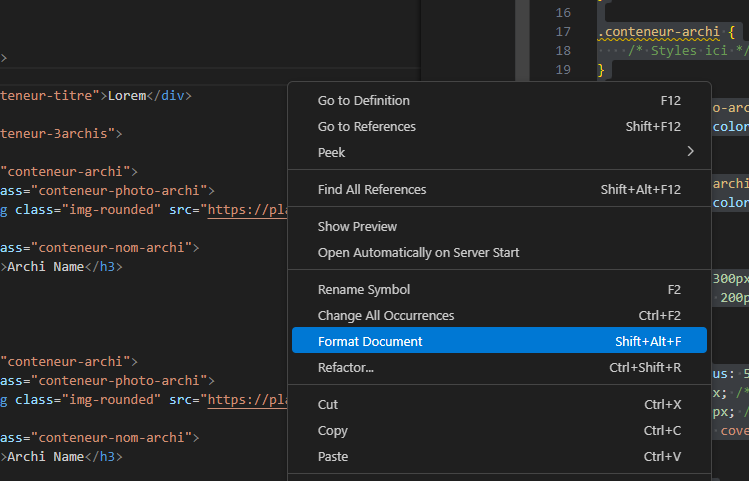This screenshot has width=749, height=481.
Task: Open Show Preview from context menu
Action: [x=357, y=226]
